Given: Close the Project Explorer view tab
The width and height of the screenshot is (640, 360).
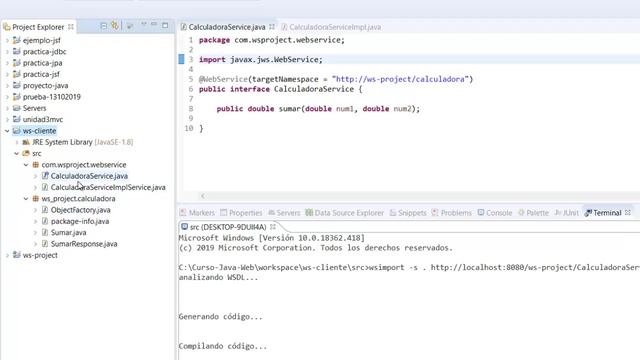Looking at the screenshot, I should click(x=71, y=27).
